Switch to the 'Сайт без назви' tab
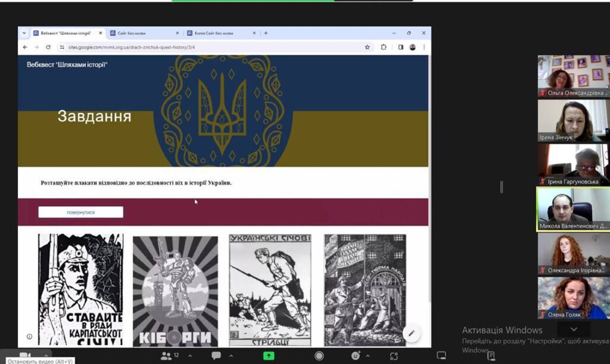Screen dimensions: 610x364 (142, 33)
